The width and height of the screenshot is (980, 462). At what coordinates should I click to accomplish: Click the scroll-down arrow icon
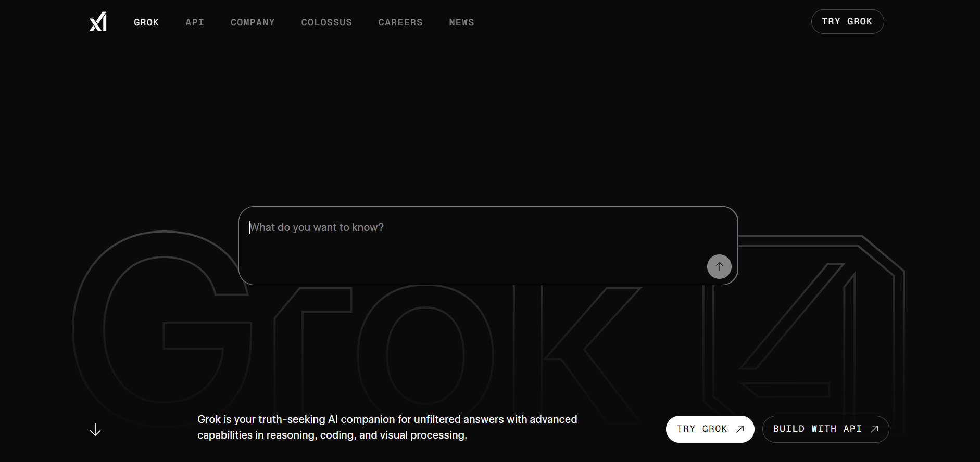(95, 430)
